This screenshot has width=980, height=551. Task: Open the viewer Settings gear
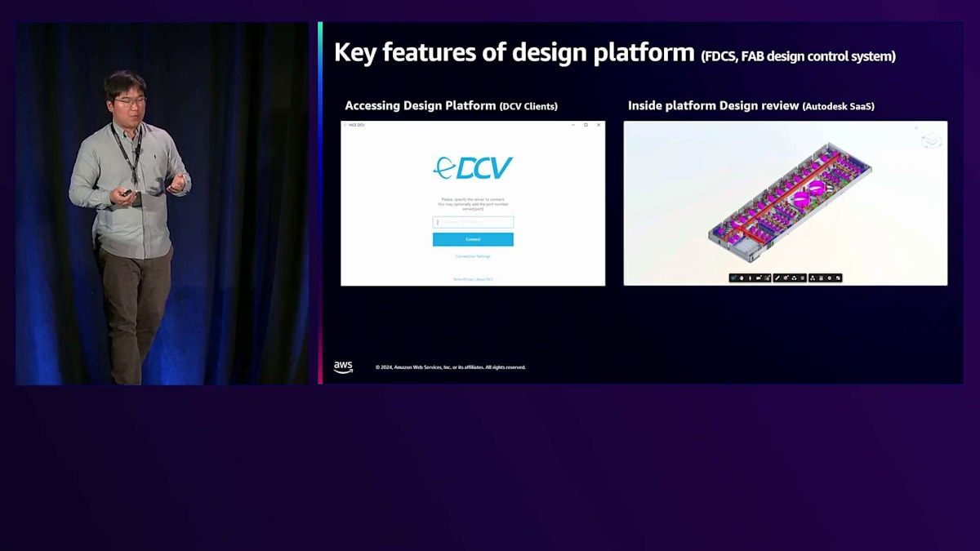829,278
